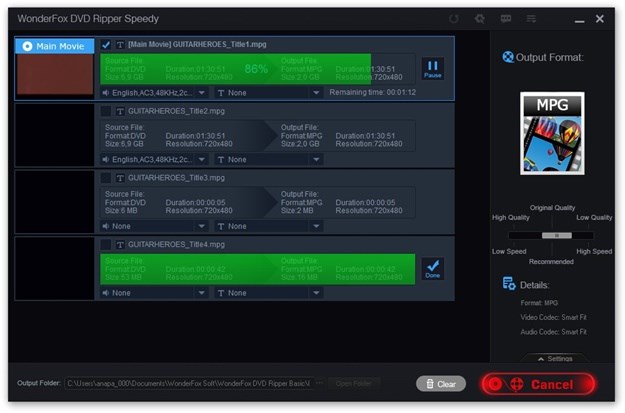This screenshot has width=625, height=413.
Task: Edit title icon for GUITARHEROES_Title3
Action: click(120, 178)
